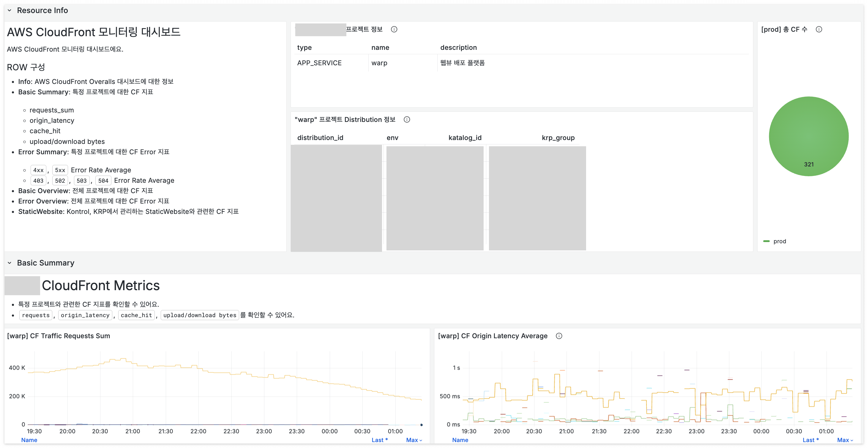
Task: Click the APP_SERVICE table cell
Action: [319, 63]
